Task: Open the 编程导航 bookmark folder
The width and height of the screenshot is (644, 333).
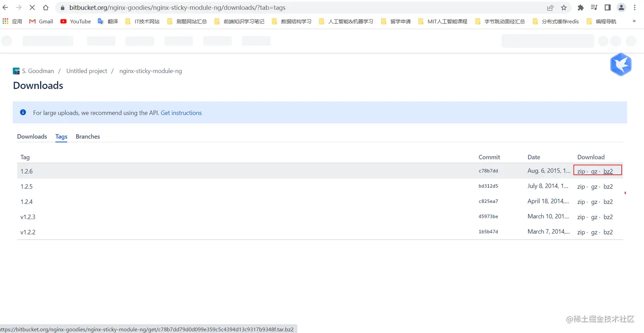Action: click(x=601, y=21)
